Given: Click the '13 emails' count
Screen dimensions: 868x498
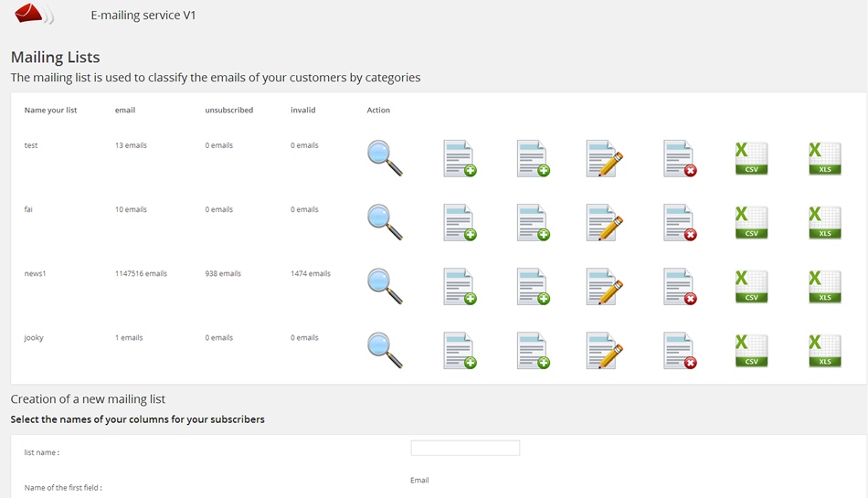Looking at the screenshot, I should tap(131, 145).
